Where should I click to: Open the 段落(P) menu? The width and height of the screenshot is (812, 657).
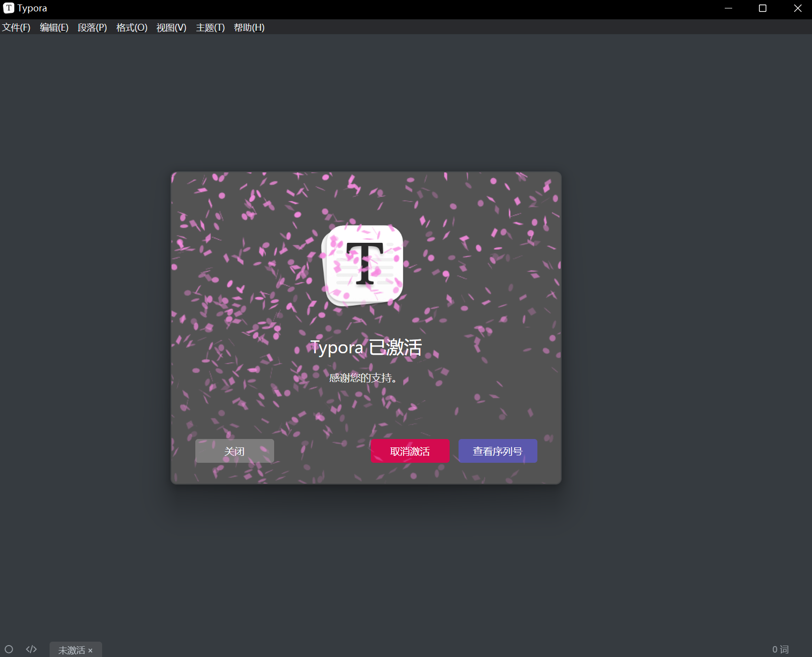pos(92,28)
